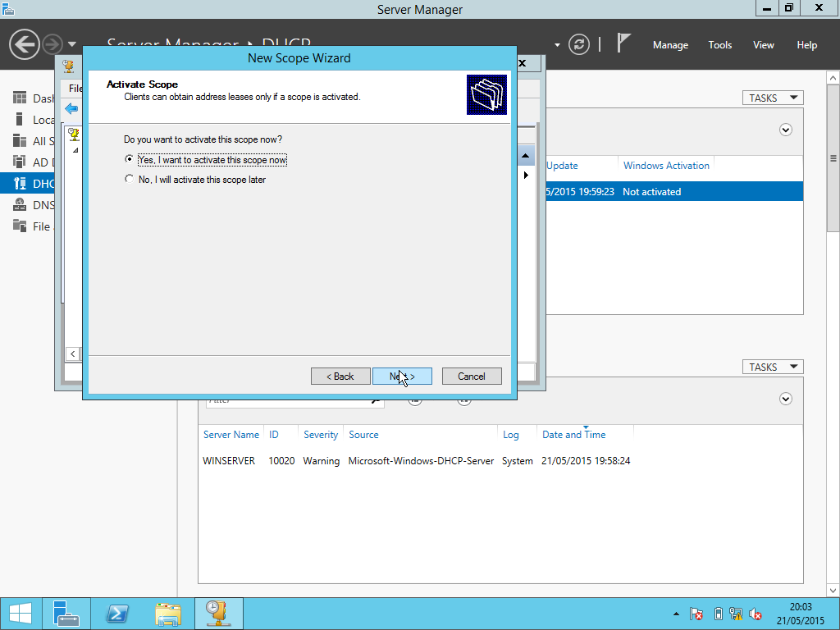Open the View menu

click(764, 45)
